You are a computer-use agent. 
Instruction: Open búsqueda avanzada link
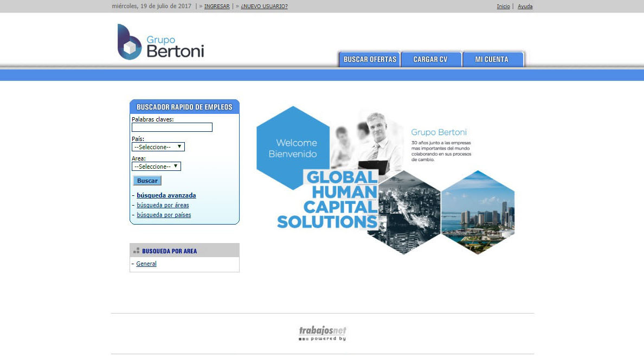click(166, 195)
